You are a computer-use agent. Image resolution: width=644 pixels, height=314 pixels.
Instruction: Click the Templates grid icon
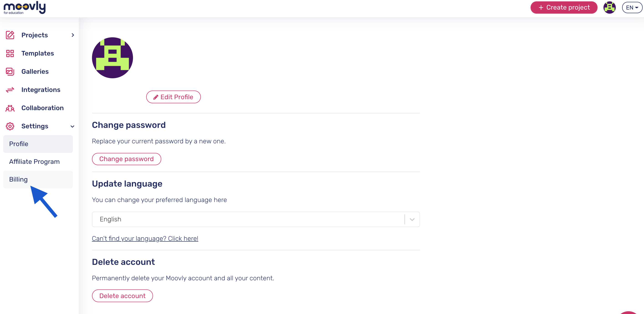[x=10, y=53]
